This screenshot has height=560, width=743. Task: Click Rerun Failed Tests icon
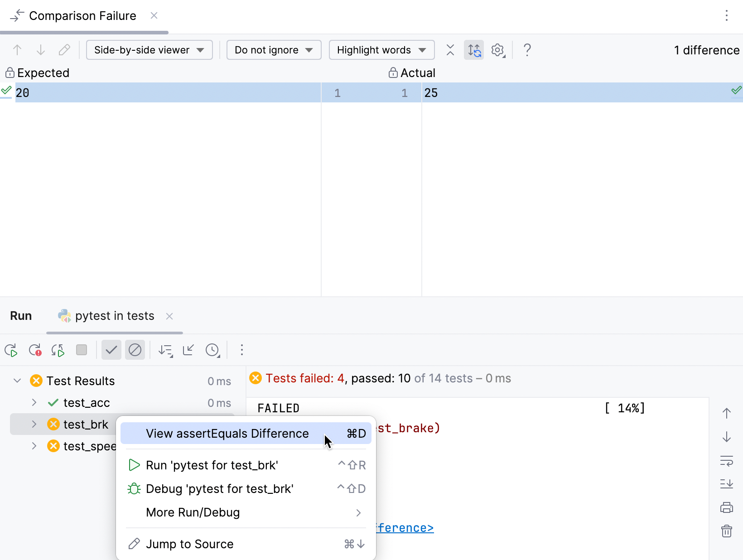click(35, 350)
